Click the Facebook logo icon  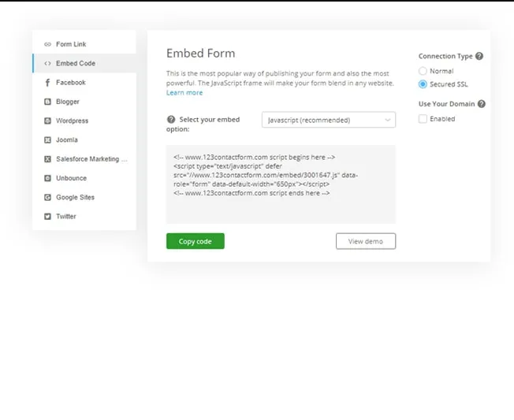coord(47,83)
